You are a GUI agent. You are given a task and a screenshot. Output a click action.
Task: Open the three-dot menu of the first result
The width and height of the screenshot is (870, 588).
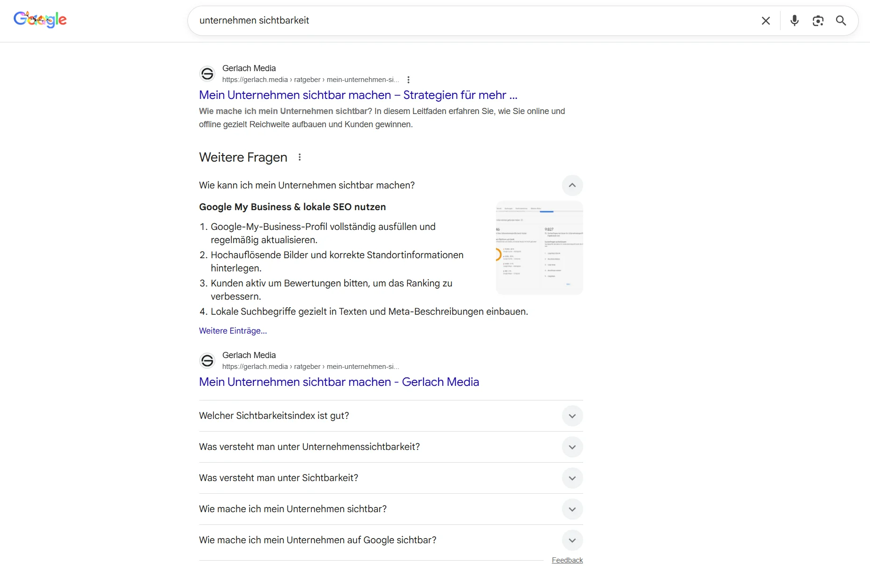408,80
